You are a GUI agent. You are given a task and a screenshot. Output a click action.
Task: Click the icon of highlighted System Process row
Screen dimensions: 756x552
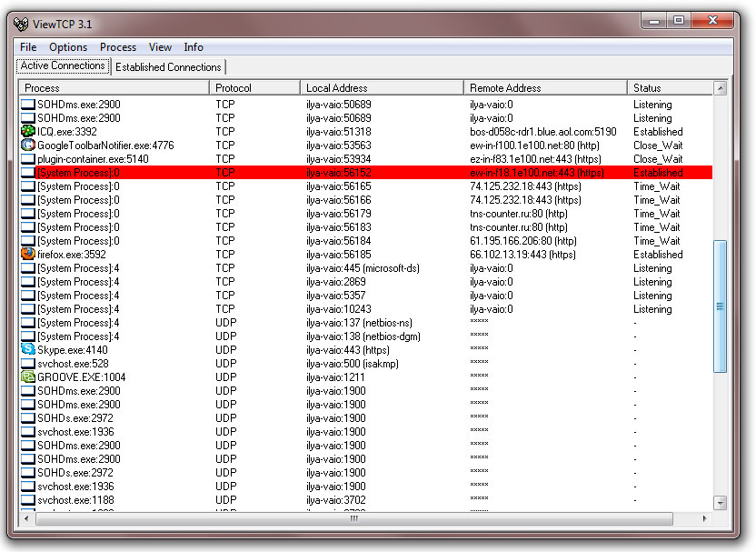click(x=28, y=172)
